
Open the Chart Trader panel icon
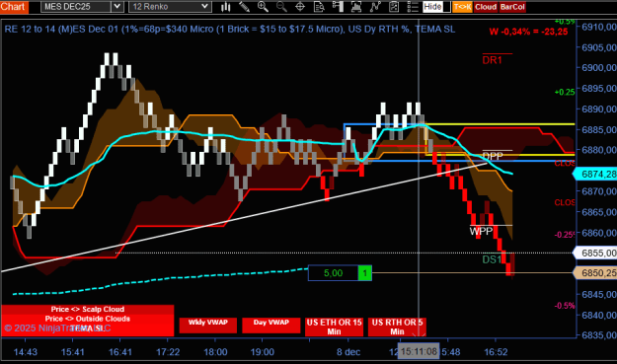(338, 7)
